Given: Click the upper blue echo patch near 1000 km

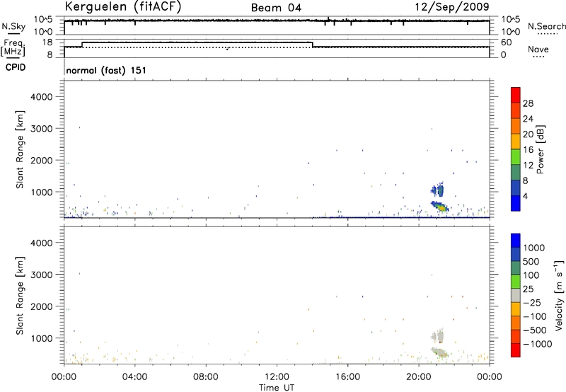Looking at the screenshot, I should click(x=437, y=190).
